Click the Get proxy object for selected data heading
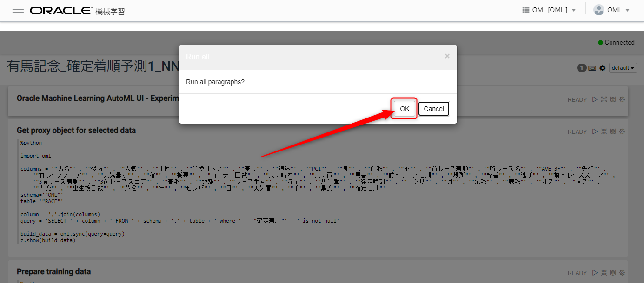 click(76, 131)
